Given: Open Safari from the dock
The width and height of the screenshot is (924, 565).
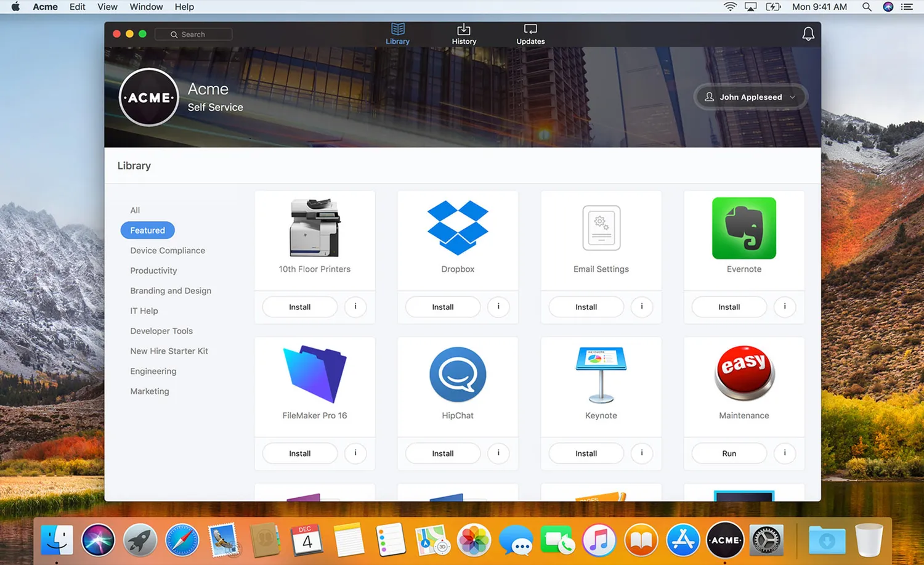Looking at the screenshot, I should point(182,540).
